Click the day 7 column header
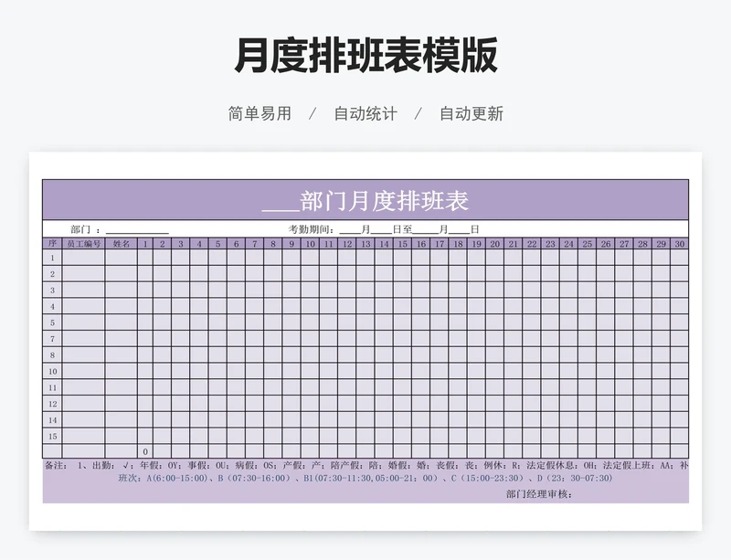Image resolution: width=731 pixels, height=560 pixels. click(255, 243)
